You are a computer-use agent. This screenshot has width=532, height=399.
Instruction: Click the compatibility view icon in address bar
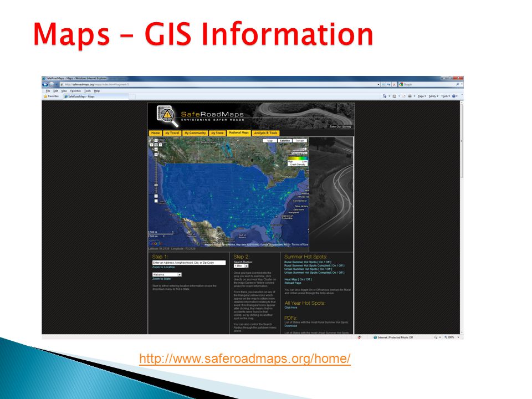[x=383, y=84]
